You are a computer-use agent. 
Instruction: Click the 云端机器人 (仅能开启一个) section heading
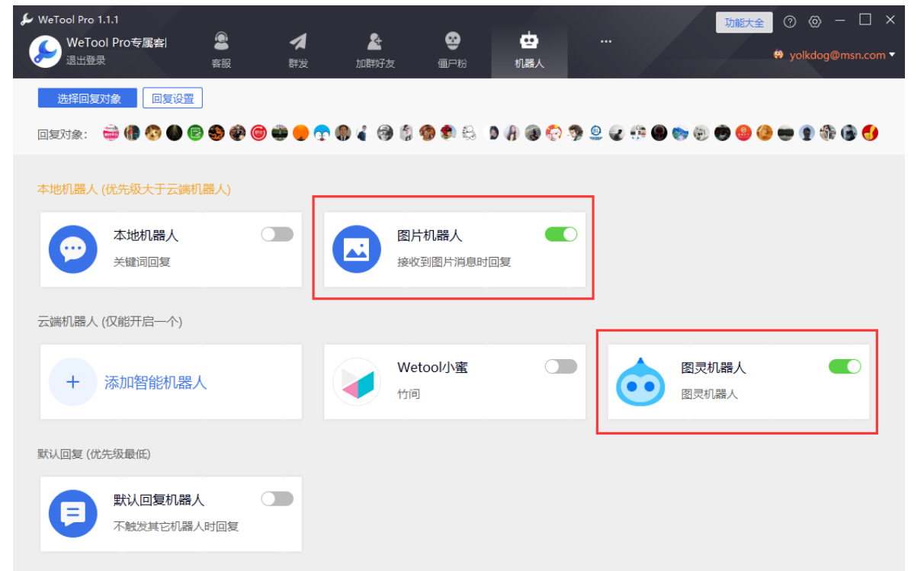click(110, 322)
